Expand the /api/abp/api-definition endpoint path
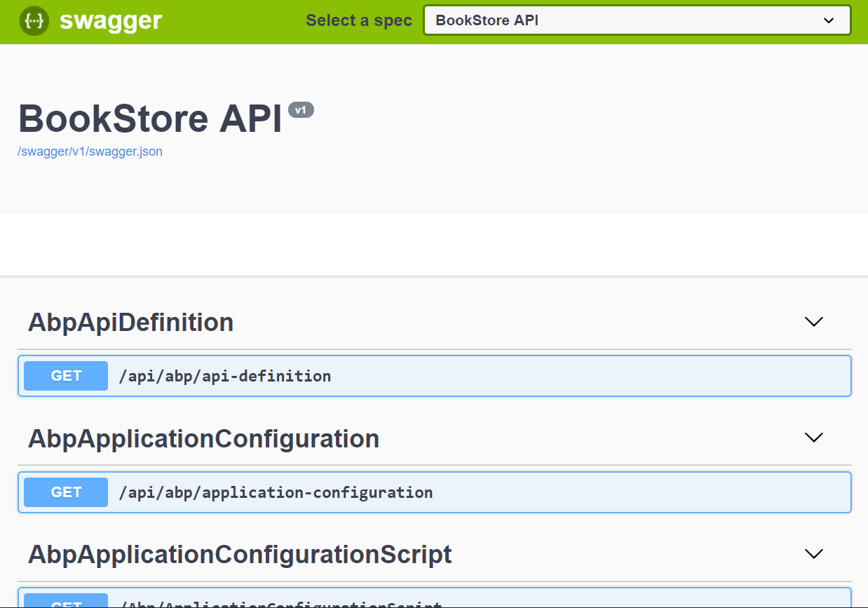Image resolution: width=868 pixels, height=608 pixels. click(224, 376)
